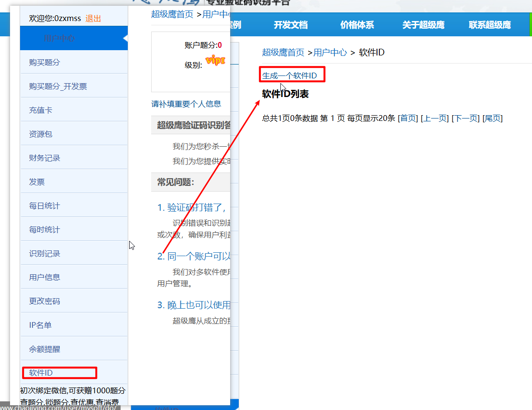Click 超级鹰首页 breadcrumb on right panel

coord(283,53)
